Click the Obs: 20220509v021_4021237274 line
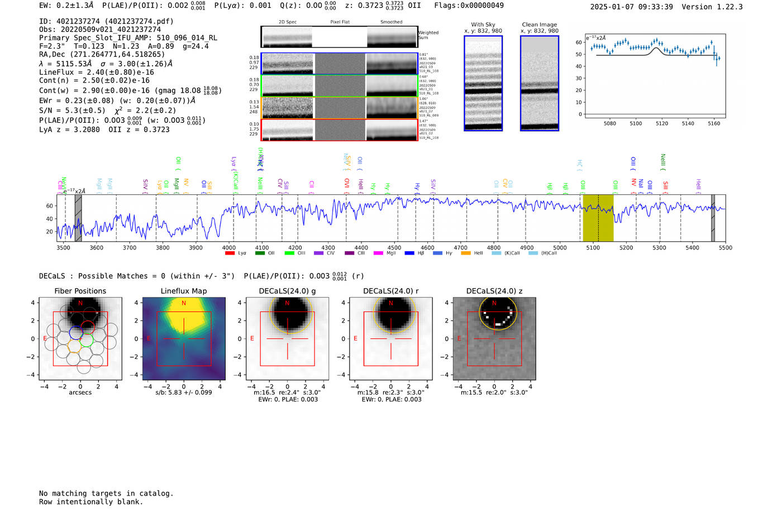Image resolution: width=782 pixels, height=532 pixels. tap(100, 30)
